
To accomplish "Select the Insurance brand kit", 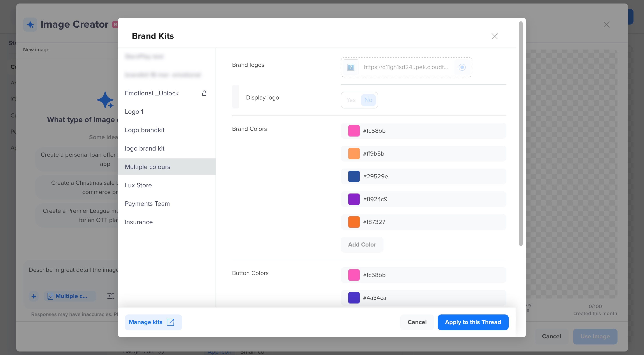I will pos(167,222).
